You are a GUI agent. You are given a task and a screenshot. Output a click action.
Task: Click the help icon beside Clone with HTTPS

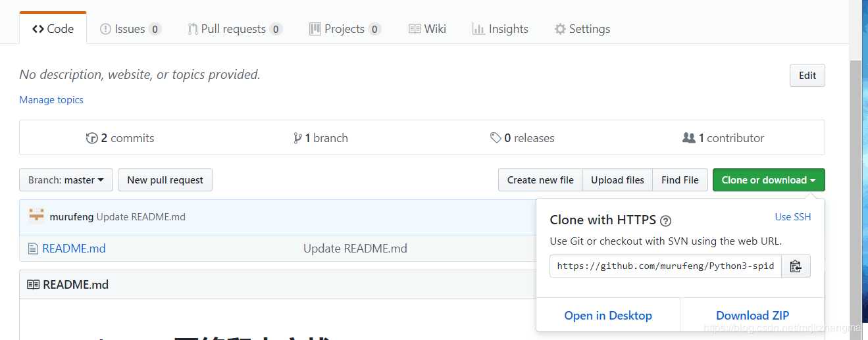(665, 221)
